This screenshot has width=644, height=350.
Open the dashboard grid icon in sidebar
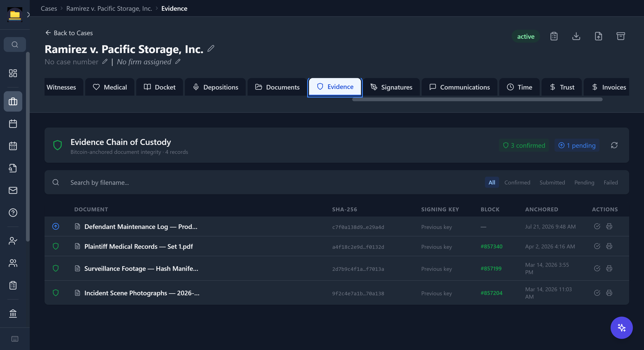13,73
